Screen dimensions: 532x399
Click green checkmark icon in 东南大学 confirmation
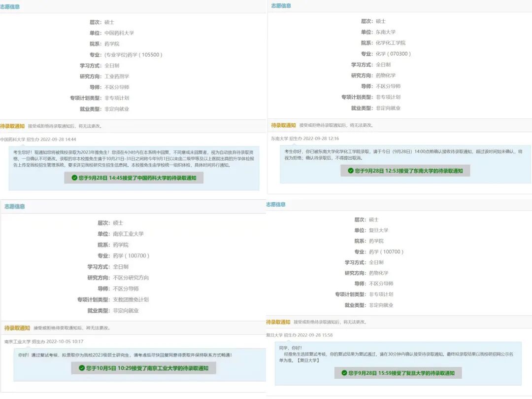pos(351,171)
